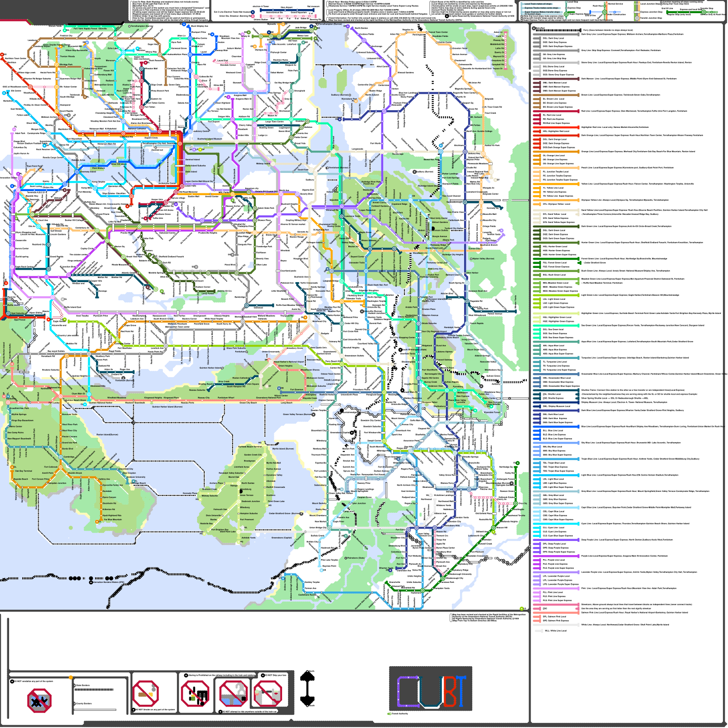Click the blue DB terminus marker near Fort Bowman

(280, 389)
